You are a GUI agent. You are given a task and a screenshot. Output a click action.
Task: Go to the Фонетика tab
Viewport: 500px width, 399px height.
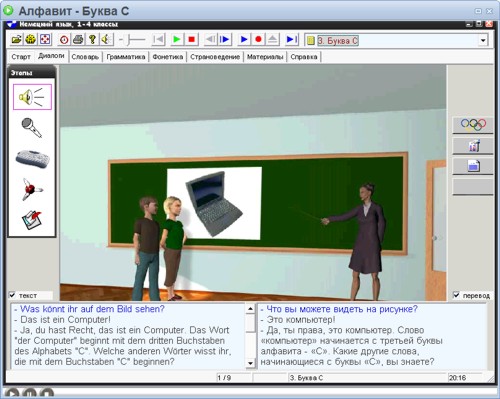tap(168, 57)
